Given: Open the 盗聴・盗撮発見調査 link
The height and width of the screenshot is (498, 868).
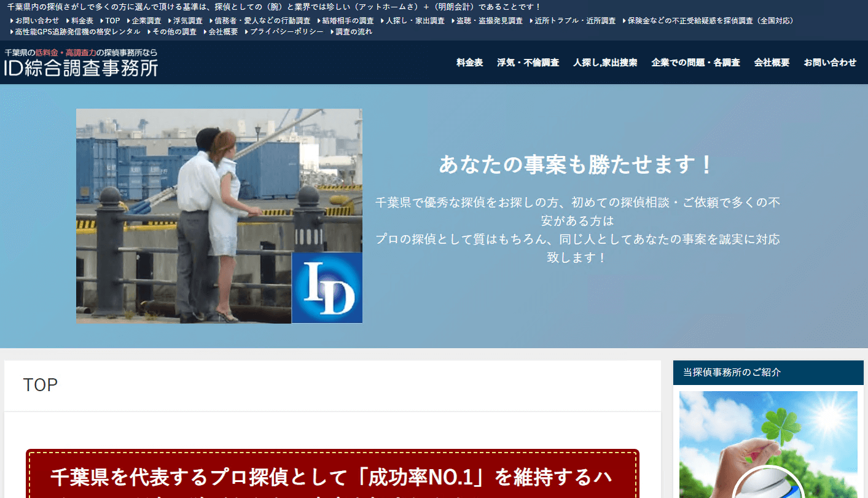Looking at the screenshot, I should (490, 21).
